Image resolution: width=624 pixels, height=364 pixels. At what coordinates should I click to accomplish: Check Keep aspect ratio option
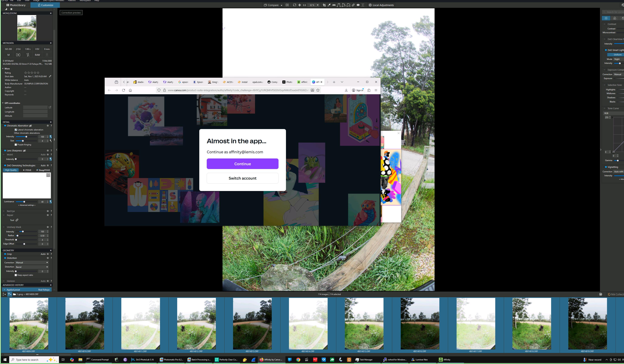(16, 275)
